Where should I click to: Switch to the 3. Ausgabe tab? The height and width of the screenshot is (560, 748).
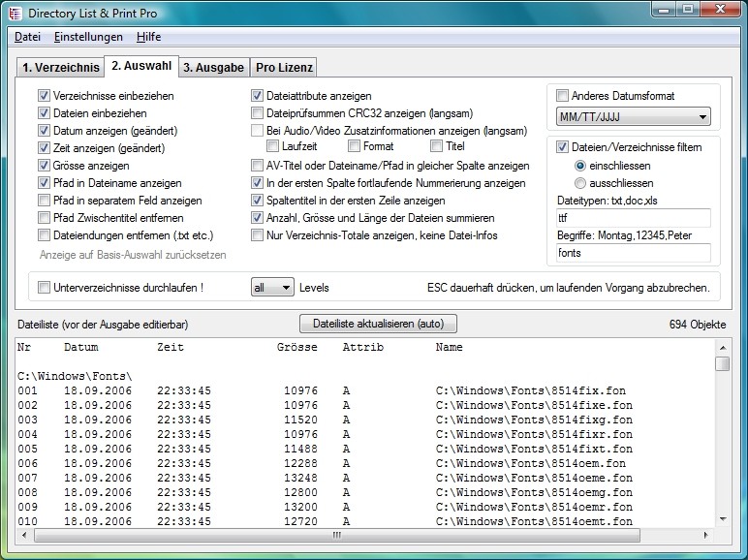(213, 67)
